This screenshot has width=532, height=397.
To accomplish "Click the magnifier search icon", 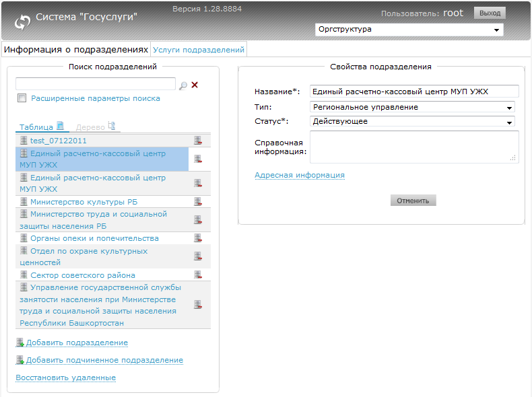I will pyautogui.click(x=183, y=85).
